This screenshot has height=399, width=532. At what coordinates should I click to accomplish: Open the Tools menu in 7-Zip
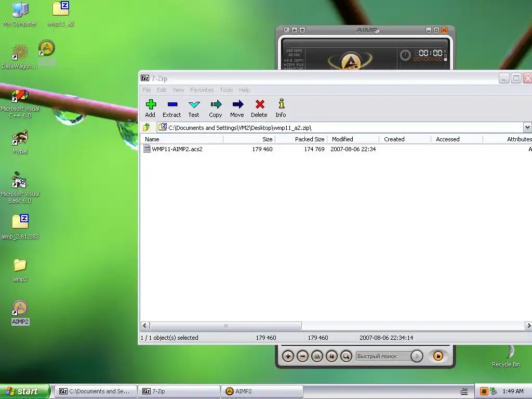click(x=227, y=90)
